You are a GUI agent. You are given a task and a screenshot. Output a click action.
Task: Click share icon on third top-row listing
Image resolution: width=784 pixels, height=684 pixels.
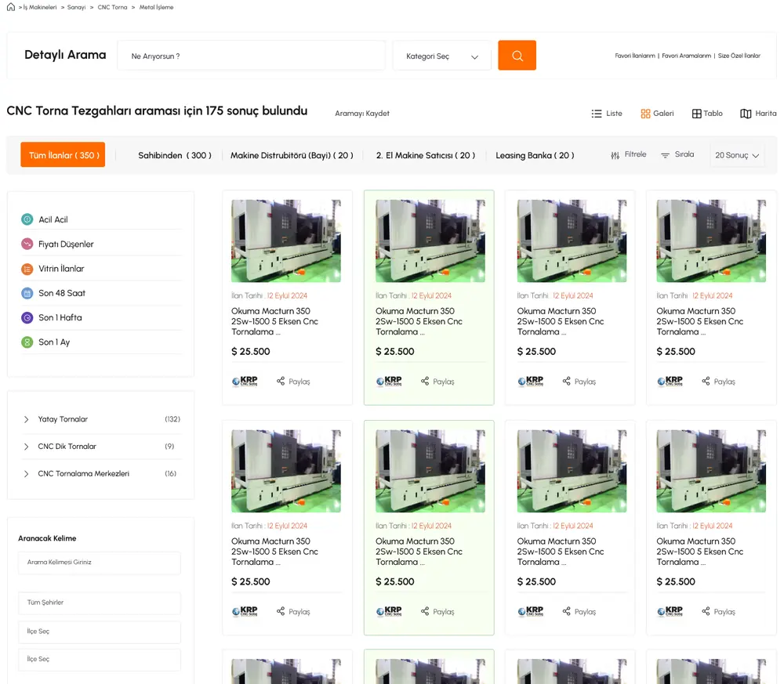(x=567, y=382)
